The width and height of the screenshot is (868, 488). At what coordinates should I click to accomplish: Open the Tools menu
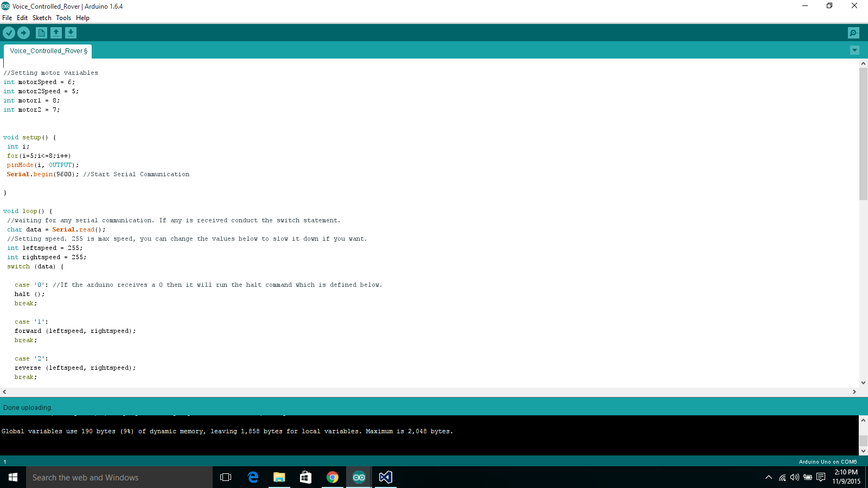(x=63, y=17)
